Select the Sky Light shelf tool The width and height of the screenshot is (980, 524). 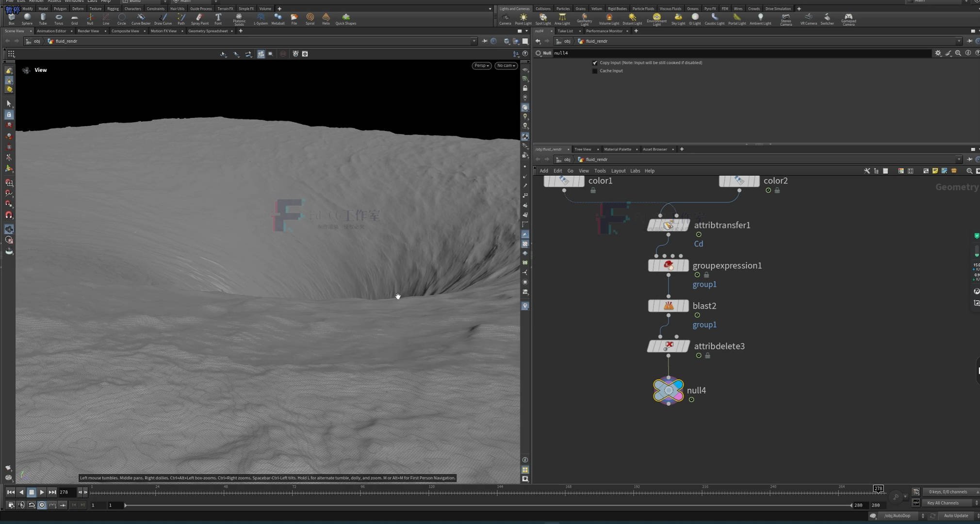tap(678, 18)
